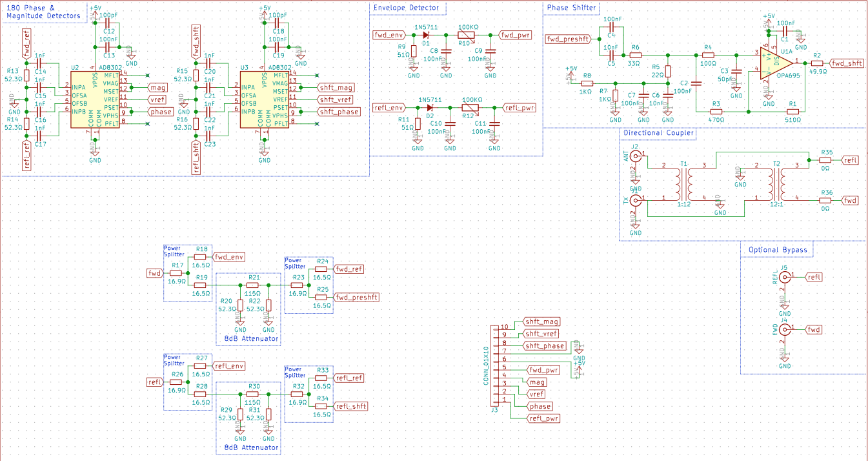
Task: Select diode D2 1N5711 symbol
Action: coord(430,107)
